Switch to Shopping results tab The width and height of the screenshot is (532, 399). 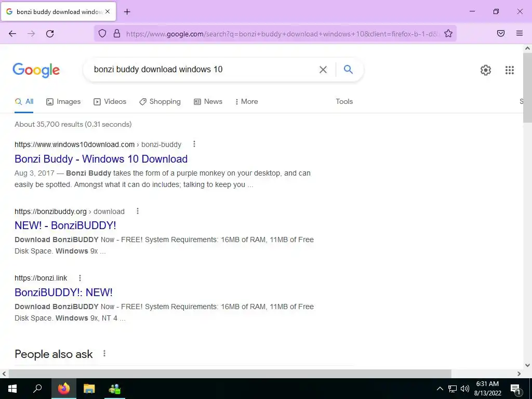(x=160, y=101)
